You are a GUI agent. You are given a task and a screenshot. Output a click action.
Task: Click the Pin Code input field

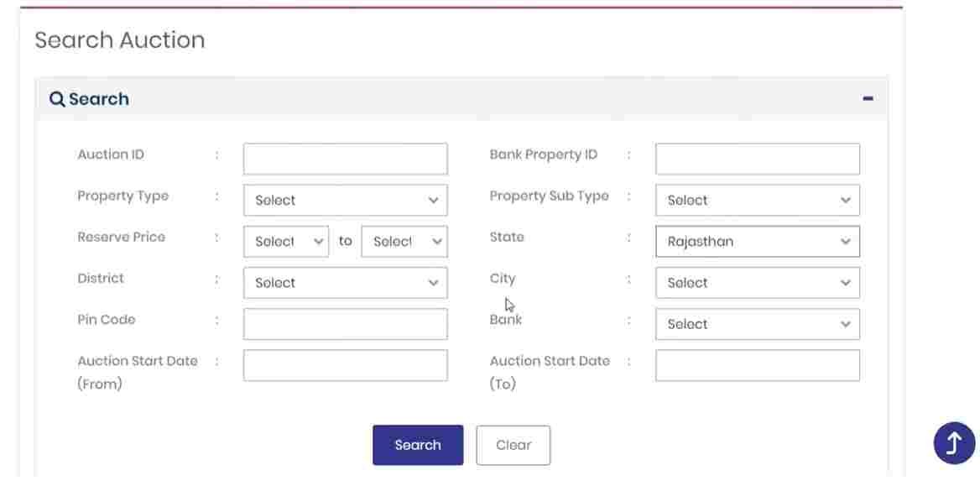click(x=345, y=324)
